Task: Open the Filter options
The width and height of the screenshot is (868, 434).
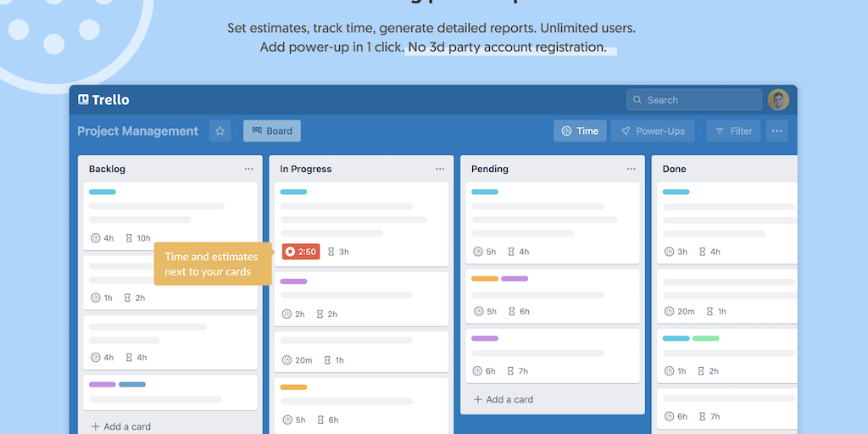Action: 732,131
